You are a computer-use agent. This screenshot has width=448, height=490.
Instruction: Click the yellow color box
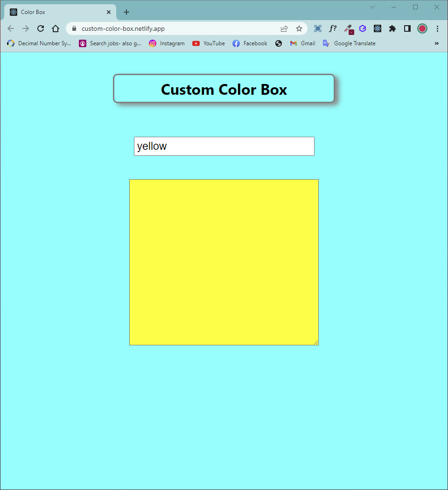(224, 262)
